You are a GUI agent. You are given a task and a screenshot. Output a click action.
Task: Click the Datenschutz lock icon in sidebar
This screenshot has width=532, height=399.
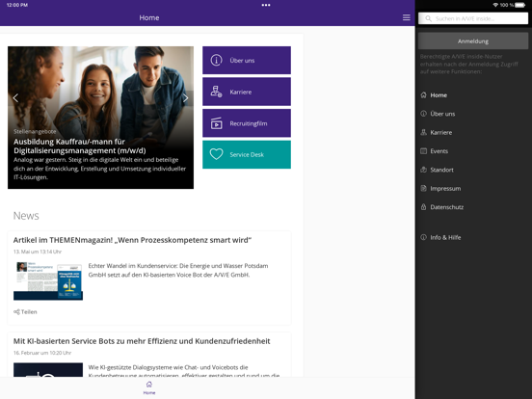pyautogui.click(x=423, y=207)
